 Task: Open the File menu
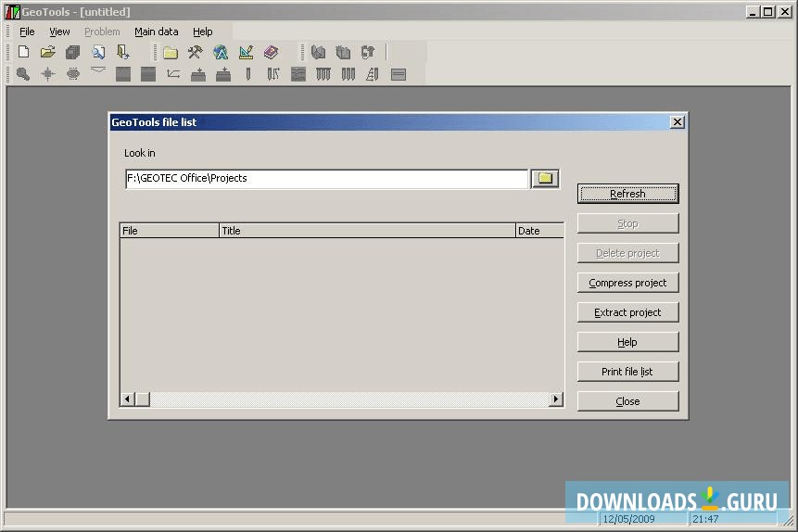click(27, 32)
